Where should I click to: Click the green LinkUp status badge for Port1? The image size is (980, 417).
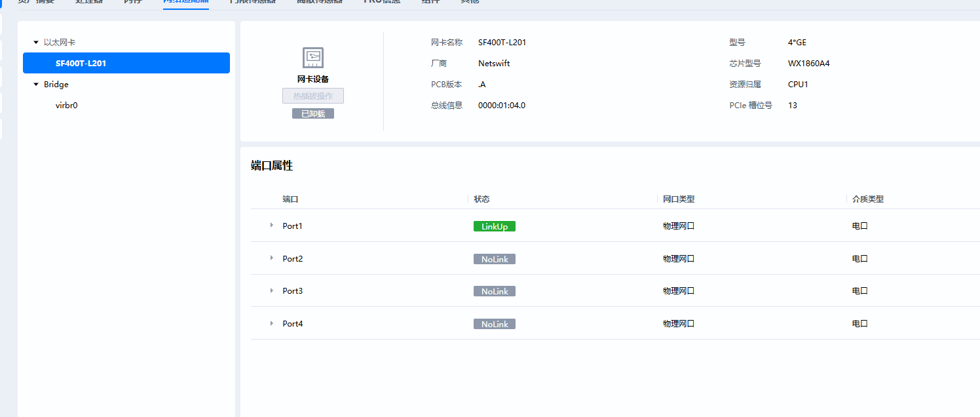[495, 226]
